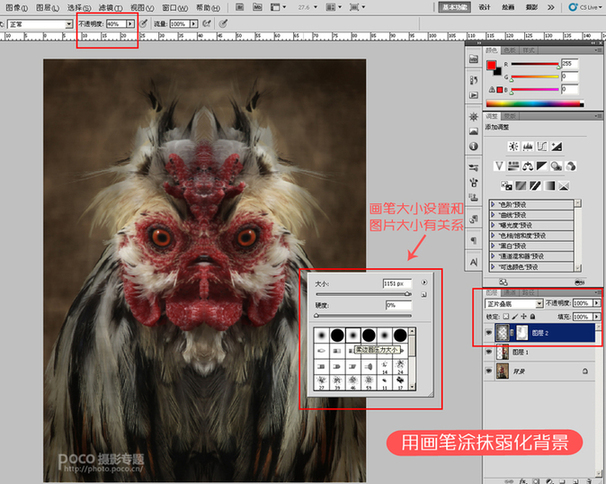Click the Levels adjustment icon
Screen dimensions: 606x484
pos(527,147)
